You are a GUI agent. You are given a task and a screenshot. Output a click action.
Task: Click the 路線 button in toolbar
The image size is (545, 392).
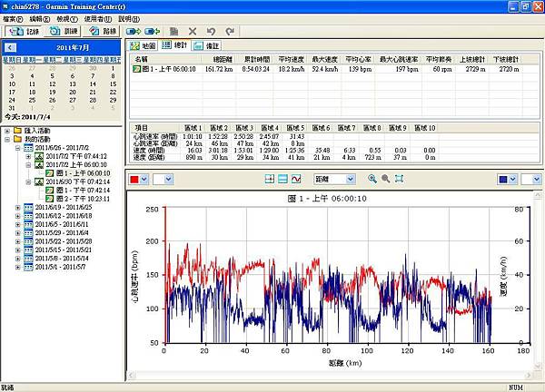tap(104, 30)
